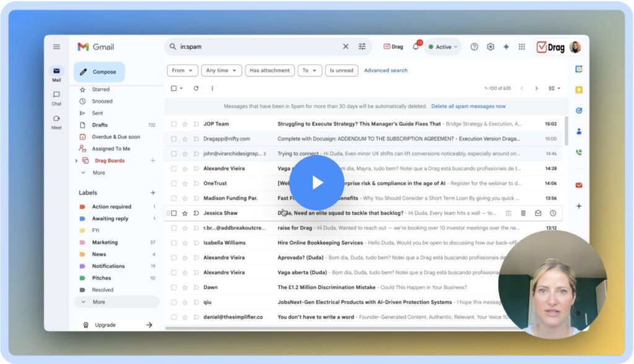Star the Madison Funding Par. email
634x364 pixels.
point(185,199)
